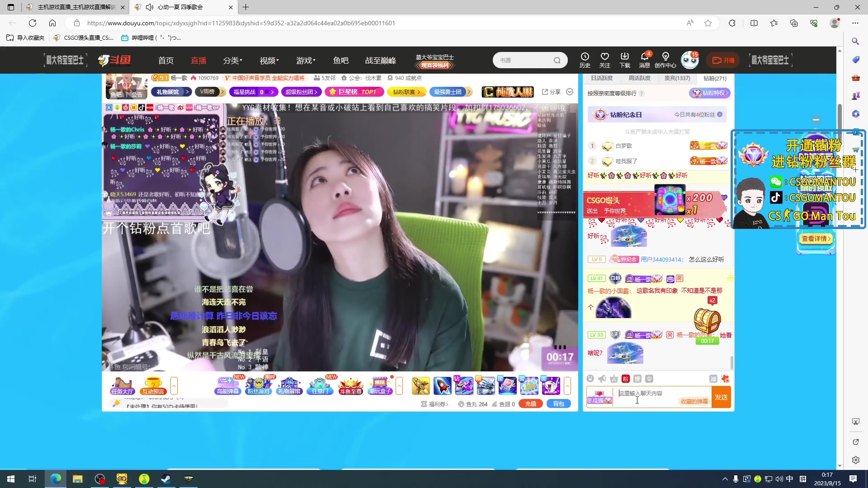868x488 pixels.
Task: Open the emoji picker in the chat box
Action: 590,379
